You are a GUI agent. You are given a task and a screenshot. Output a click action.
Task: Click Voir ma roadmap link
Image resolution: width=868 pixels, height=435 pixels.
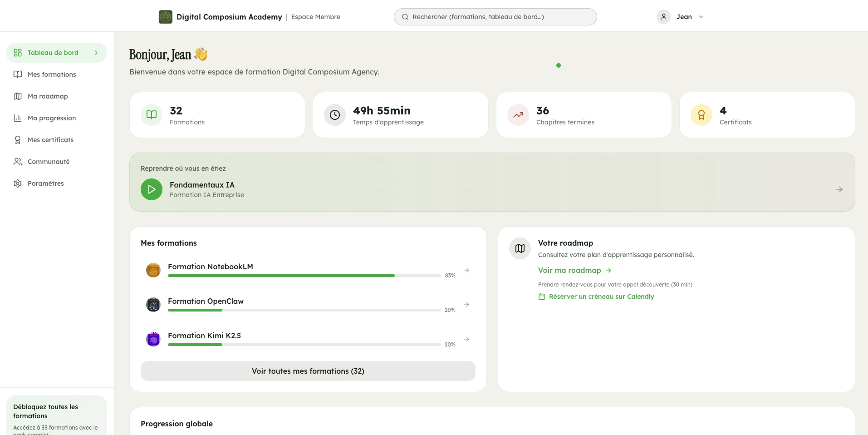(x=569, y=270)
